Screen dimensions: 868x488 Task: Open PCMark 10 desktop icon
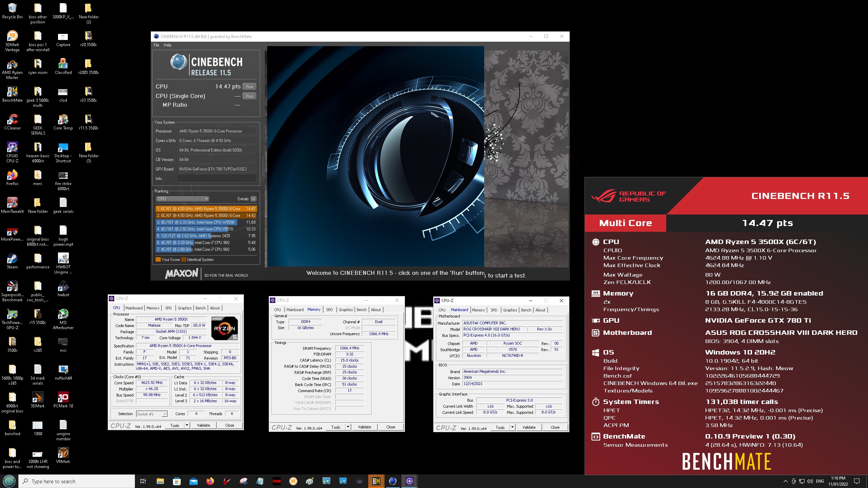(63, 400)
